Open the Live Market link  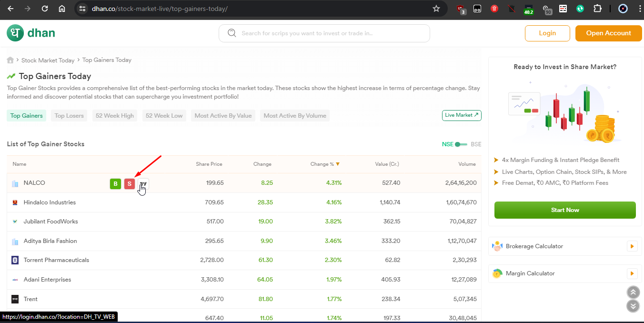[x=462, y=115]
